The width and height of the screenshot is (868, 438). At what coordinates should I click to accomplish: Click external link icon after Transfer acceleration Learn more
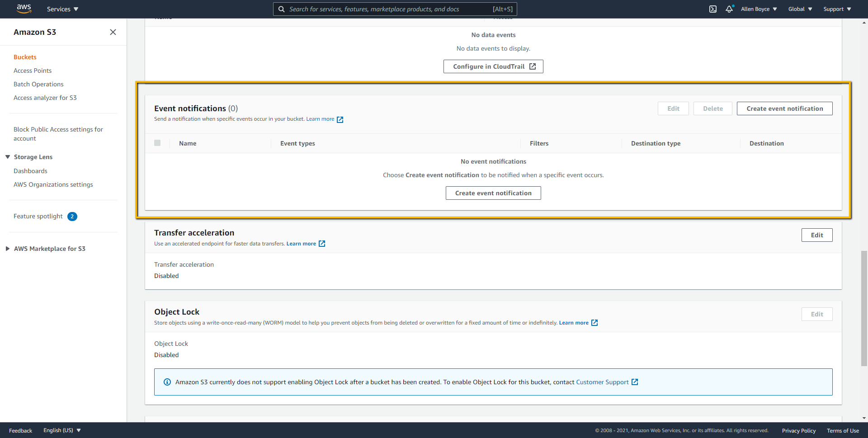click(322, 244)
